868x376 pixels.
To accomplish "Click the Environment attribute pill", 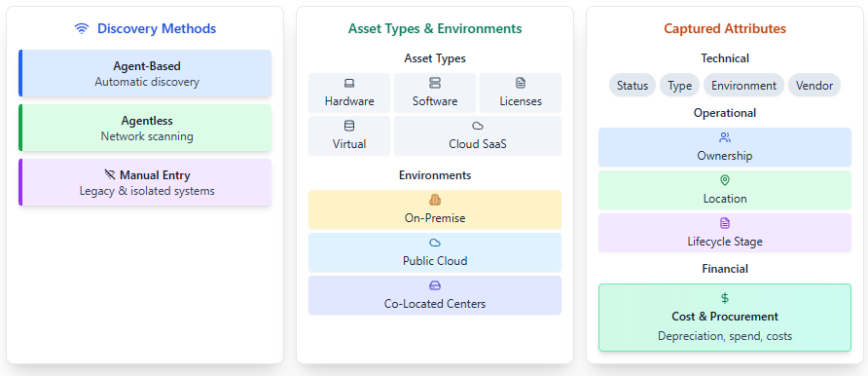I will tap(743, 86).
